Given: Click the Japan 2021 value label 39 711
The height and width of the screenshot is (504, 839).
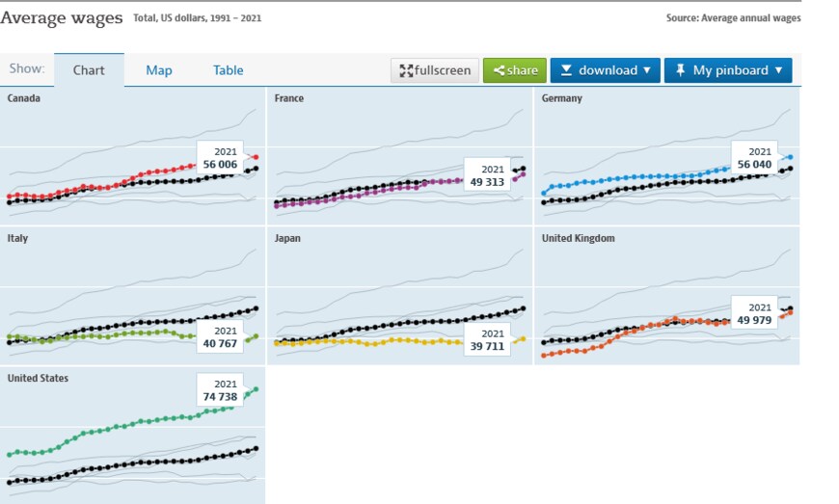Looking at the screenshot, I should (x=487, y=347).
